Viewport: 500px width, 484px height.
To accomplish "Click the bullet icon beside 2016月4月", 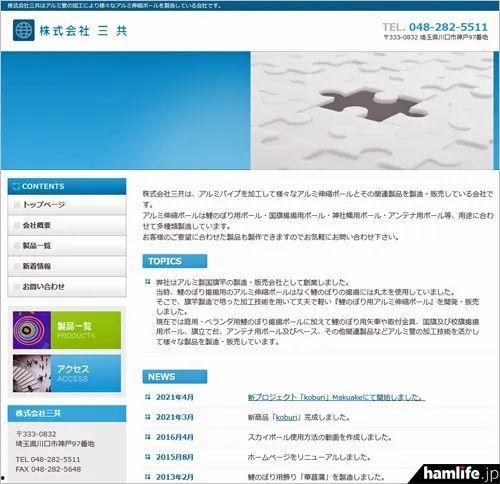I will (148, 437).
